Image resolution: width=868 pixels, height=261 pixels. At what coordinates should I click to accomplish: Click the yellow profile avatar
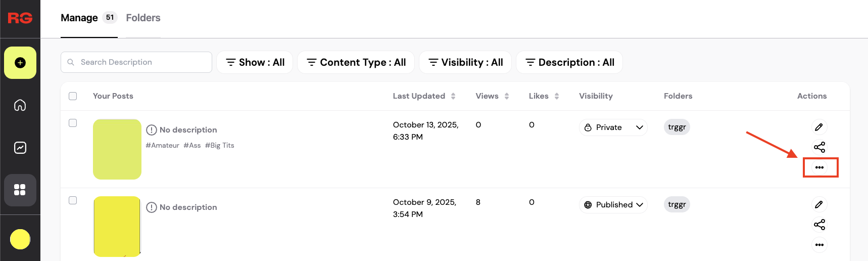[x=20, y=239]
